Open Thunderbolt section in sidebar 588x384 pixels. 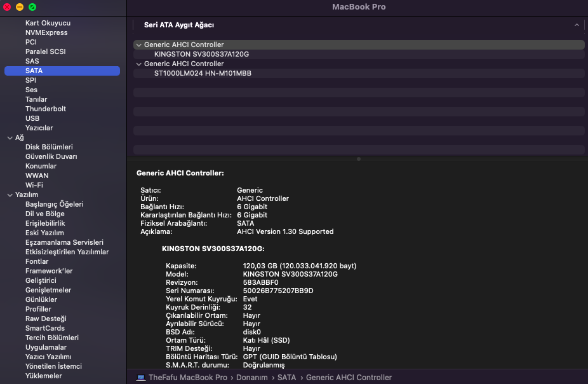[x=46, y=109]
